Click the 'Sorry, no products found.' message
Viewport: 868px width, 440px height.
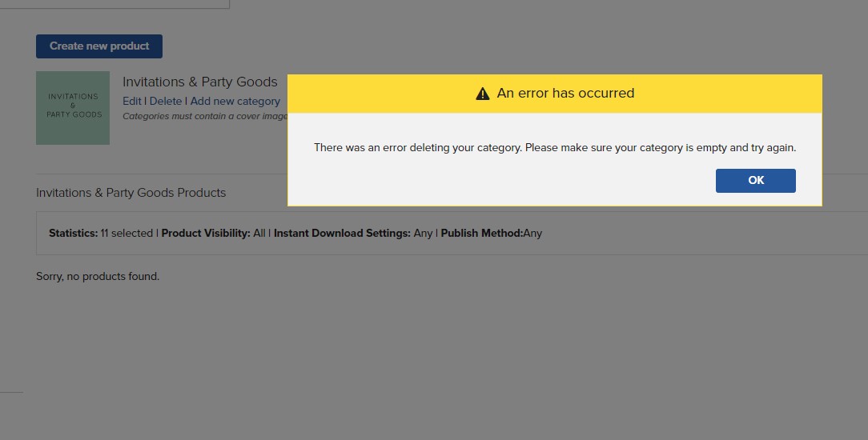click(x=98, y=276)
